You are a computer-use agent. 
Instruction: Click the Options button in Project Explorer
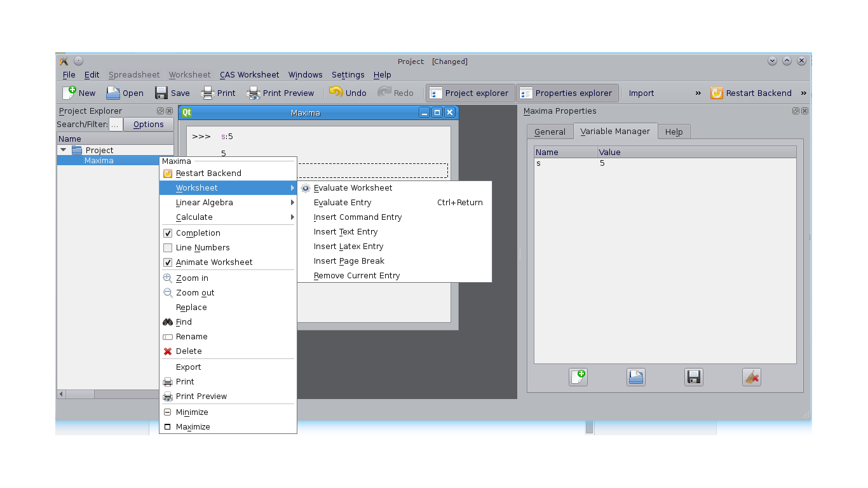(x=148, y=124)
